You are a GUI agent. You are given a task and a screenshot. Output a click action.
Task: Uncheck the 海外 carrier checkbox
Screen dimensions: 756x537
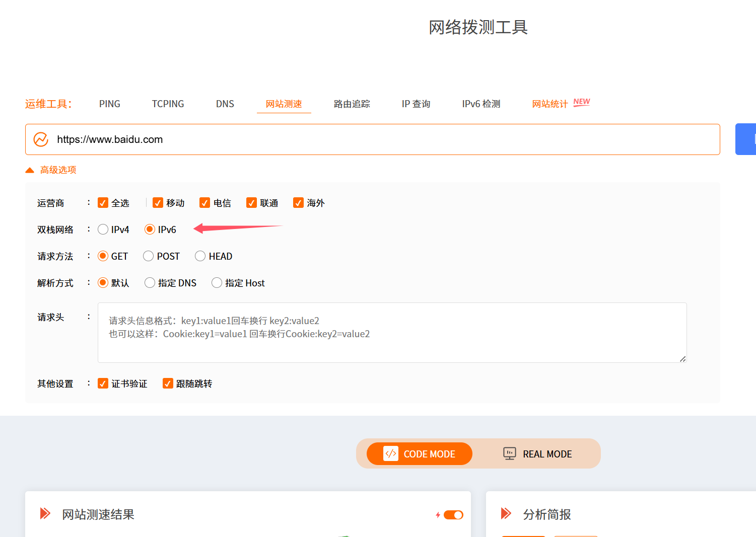coord(298,203)
